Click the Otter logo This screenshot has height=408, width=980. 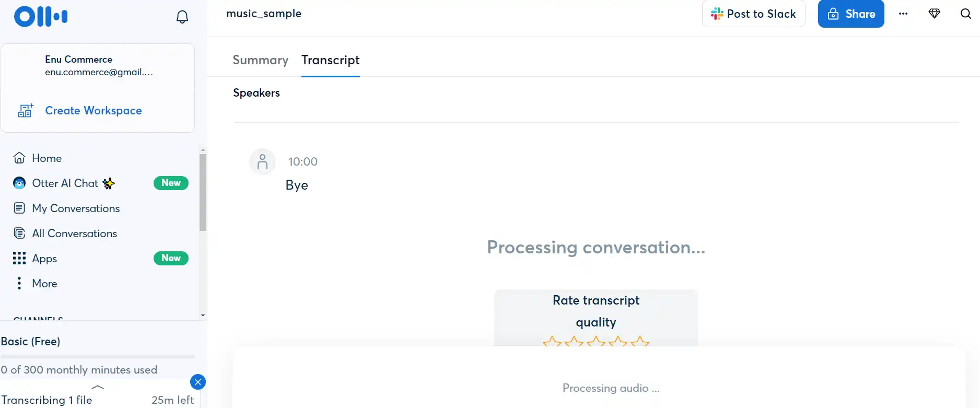(x=41, y=17)
